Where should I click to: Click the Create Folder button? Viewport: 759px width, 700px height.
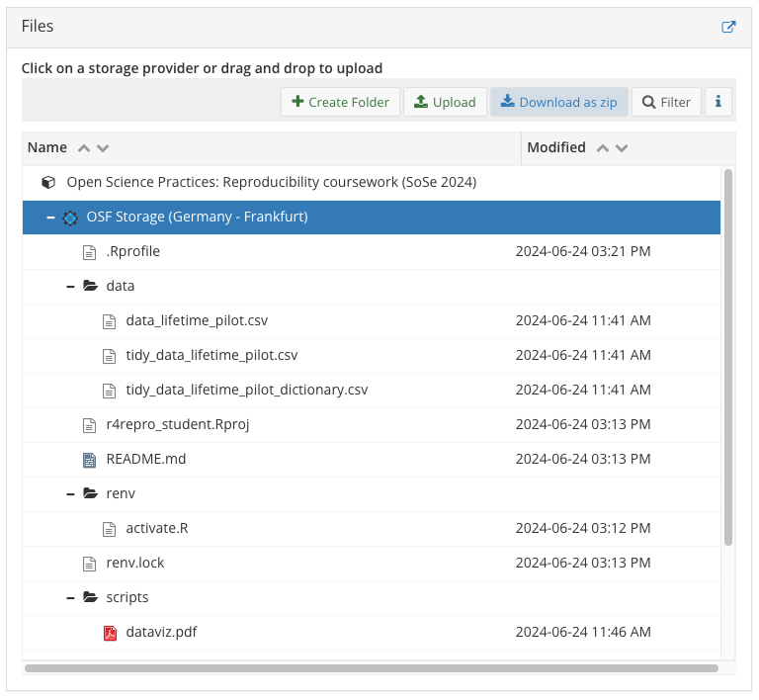tap(340, 102)
